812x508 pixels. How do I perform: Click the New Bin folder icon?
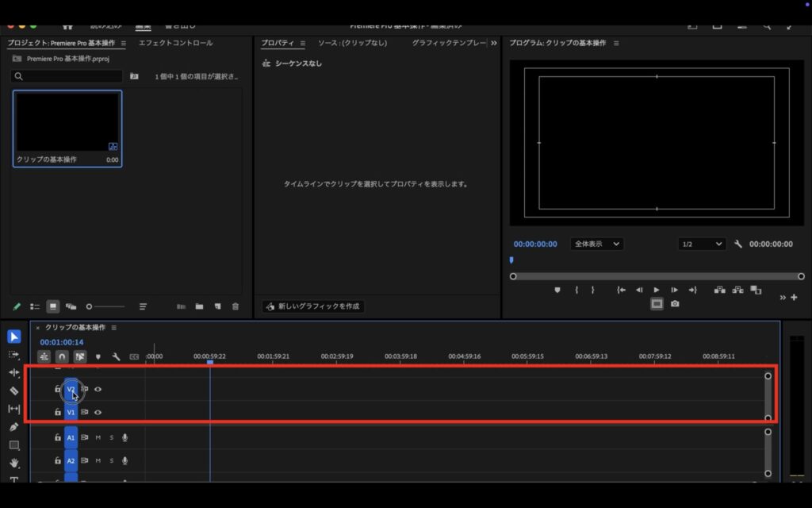[199, 306]
